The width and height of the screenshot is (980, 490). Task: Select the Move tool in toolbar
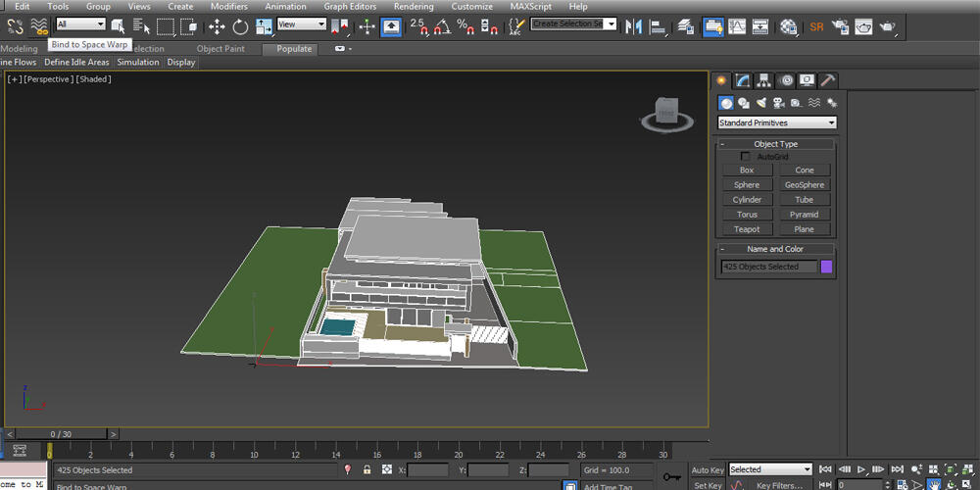point(217,26)
